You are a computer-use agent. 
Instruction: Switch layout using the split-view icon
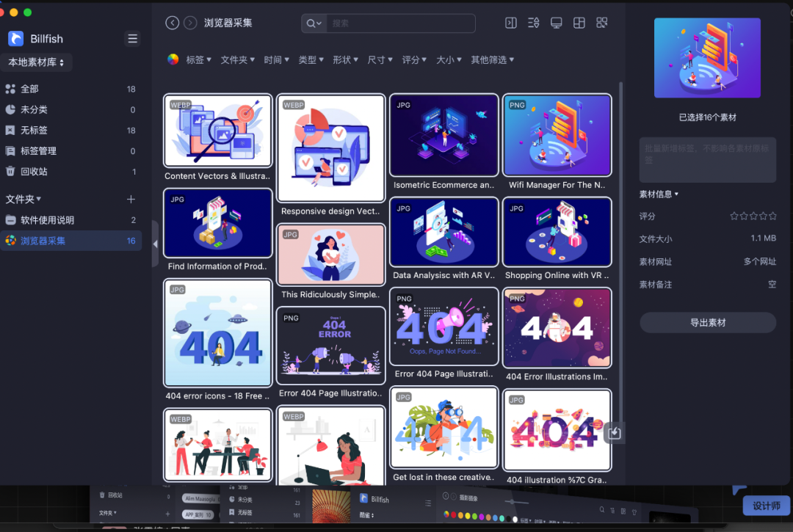point(579,23)
